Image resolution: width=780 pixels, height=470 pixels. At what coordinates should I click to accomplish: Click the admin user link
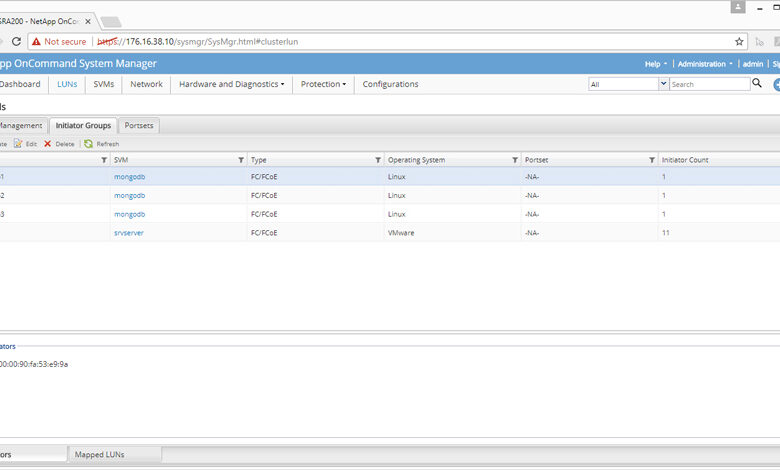(x=753, y=64)
